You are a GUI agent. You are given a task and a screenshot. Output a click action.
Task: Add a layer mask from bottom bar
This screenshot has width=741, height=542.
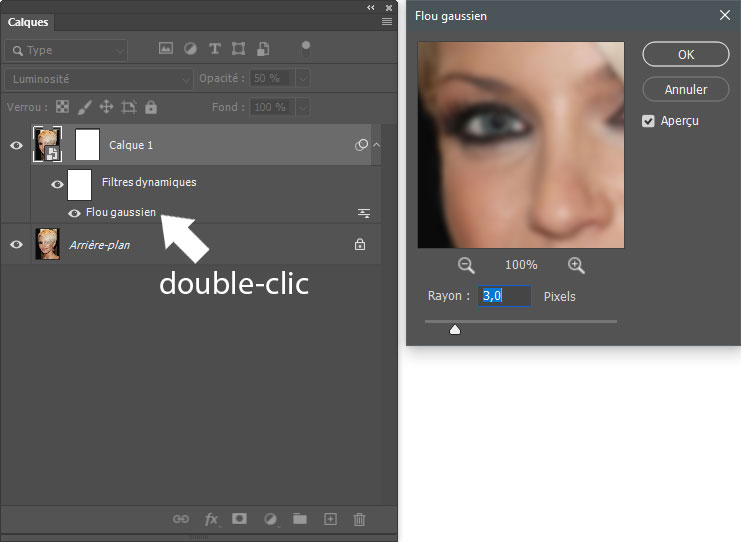click(239, 519)
